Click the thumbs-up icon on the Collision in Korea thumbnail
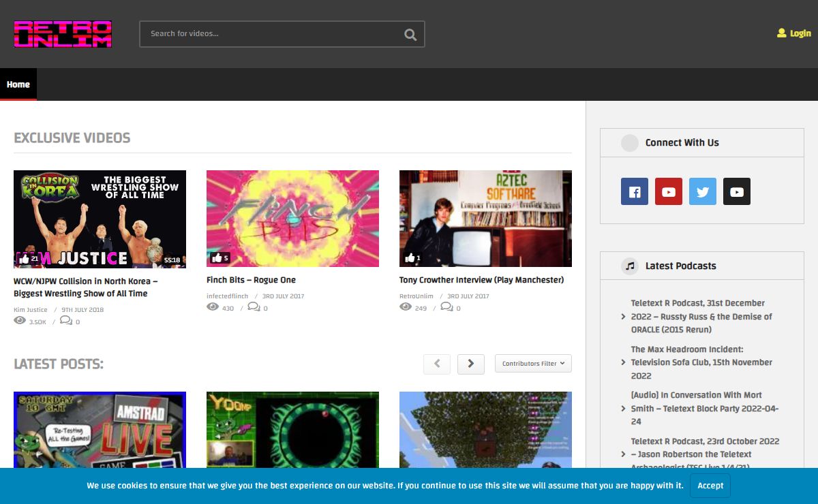 pos(25,259)
